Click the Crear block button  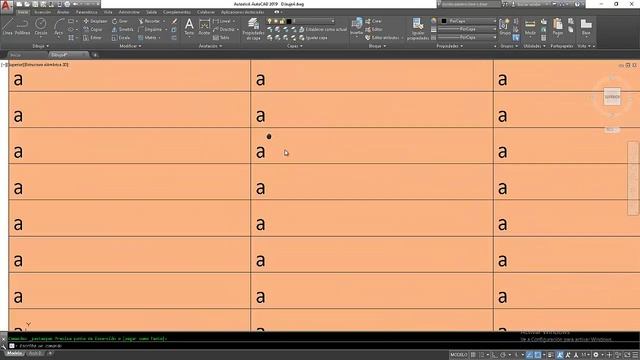point(373,21)
